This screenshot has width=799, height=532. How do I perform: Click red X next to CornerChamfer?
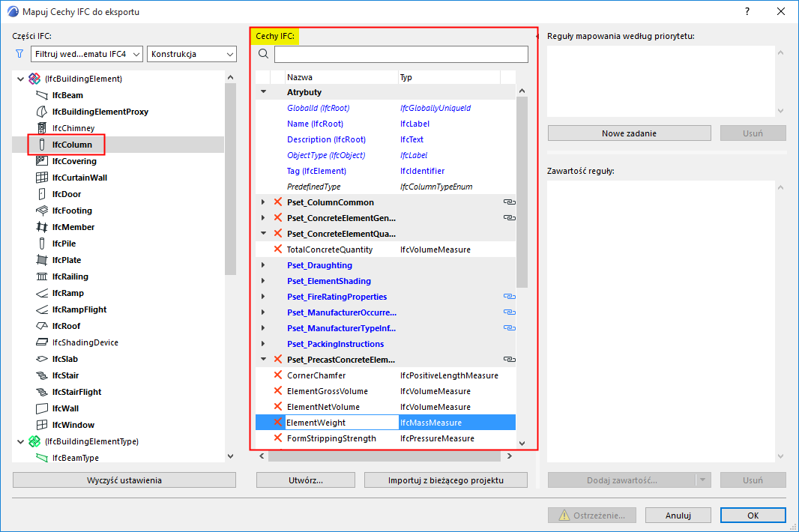pyautogui.click(x=278, y=375)
